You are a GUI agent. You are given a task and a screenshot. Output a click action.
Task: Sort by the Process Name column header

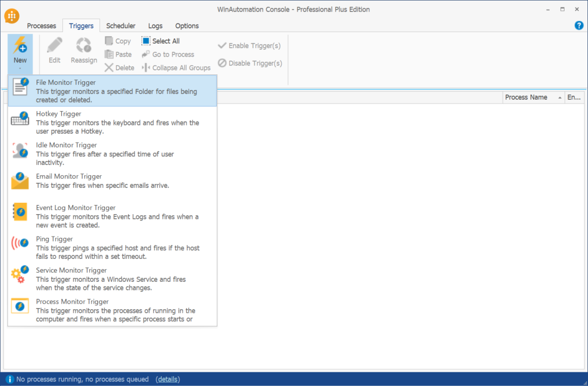click(526, 97)
